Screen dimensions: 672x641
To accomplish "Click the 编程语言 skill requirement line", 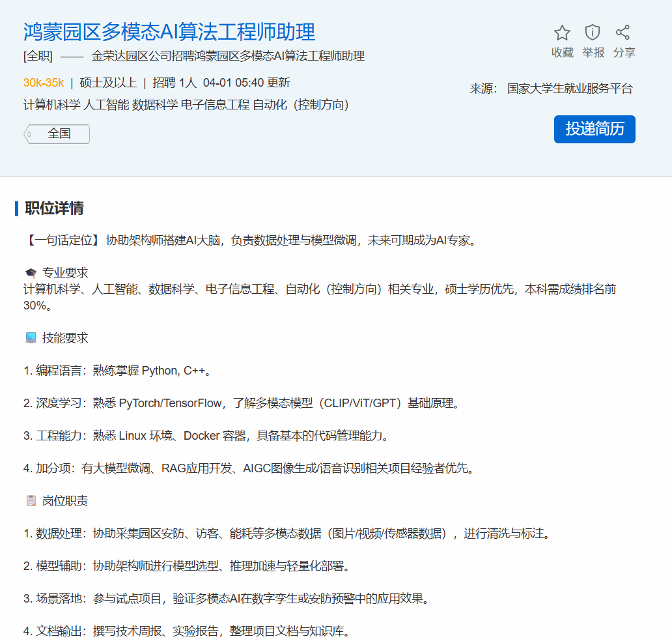I will pyautogui.click(x=117, y=371).
